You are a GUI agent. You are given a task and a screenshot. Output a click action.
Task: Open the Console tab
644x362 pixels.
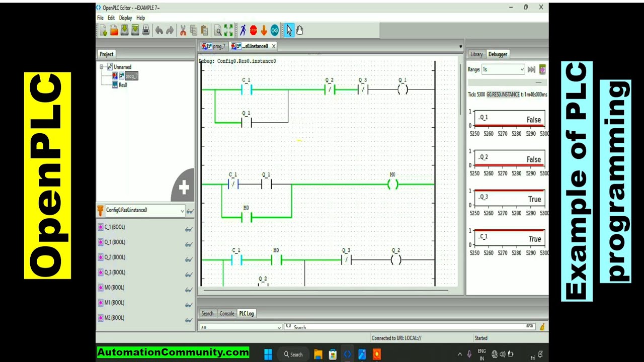click(x=226, y=313)
